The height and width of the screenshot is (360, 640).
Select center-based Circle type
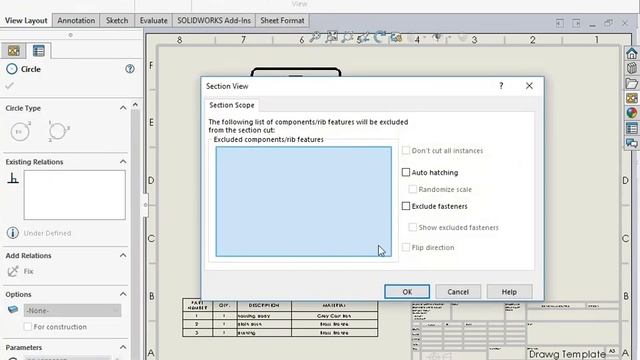coord(20,131)
